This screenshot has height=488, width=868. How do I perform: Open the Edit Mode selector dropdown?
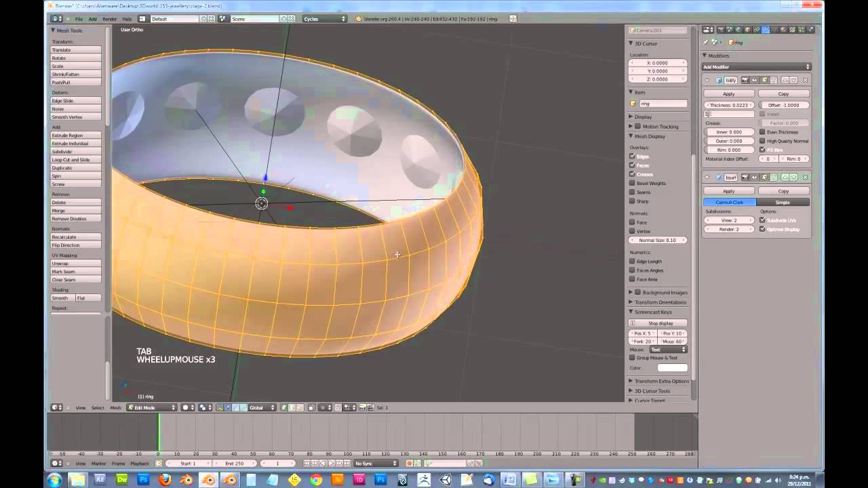tap(152, 407)
